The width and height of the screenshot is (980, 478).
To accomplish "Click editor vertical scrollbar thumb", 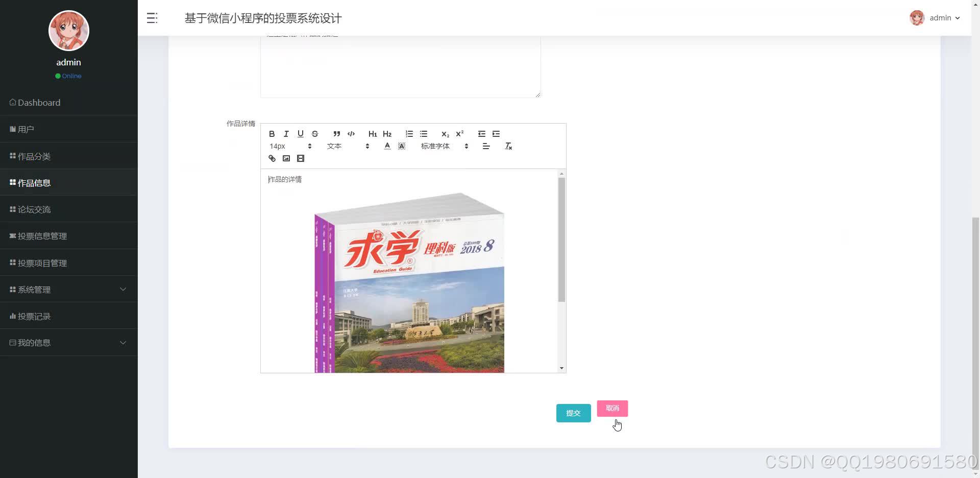I will point(561,240).
